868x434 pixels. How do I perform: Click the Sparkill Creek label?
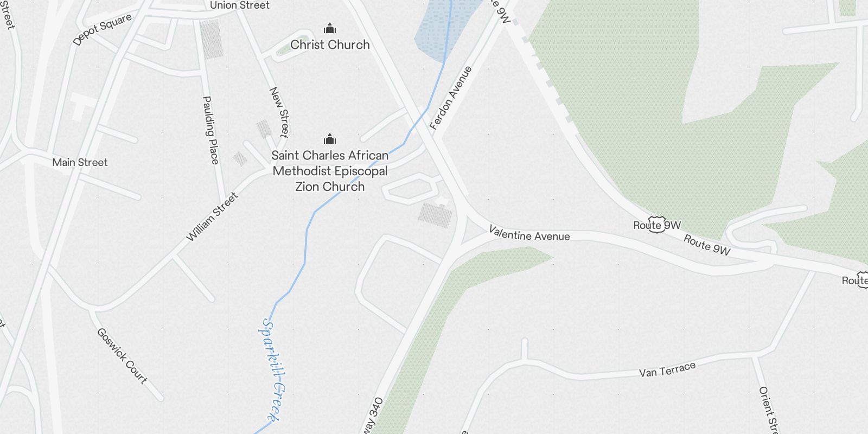pos(272,370)
